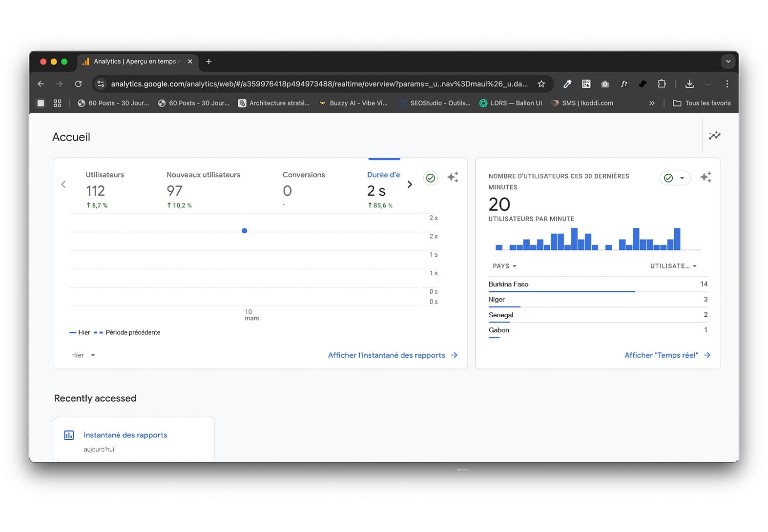
Task: Expand the UTILISATE… metric dropdown
Action: (673, 266)
